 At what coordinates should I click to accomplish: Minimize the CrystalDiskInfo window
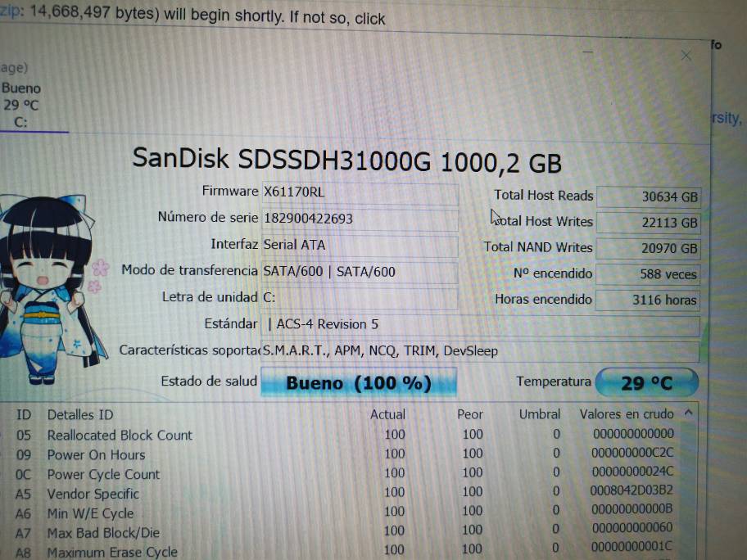point(587,51)
